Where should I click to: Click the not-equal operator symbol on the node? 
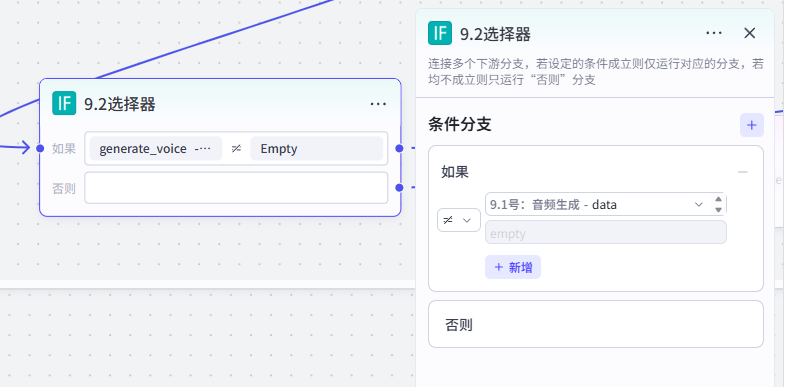[236, 149]
